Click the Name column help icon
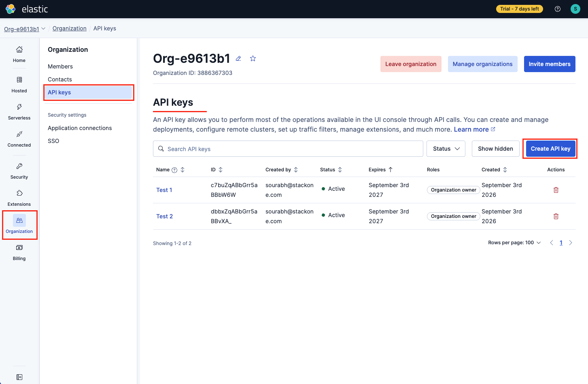Image resolution: width=588 pixels, height=384 pixels. [x=174, y=170]
